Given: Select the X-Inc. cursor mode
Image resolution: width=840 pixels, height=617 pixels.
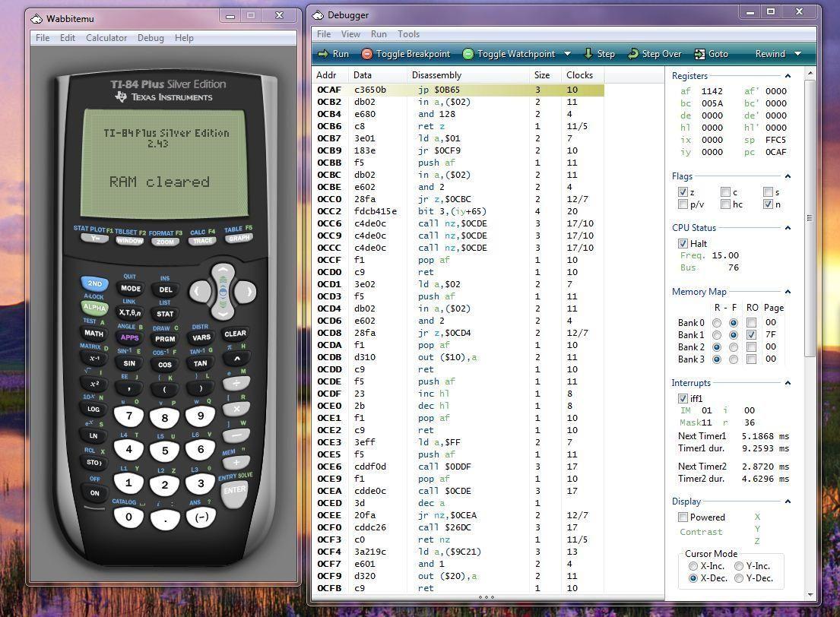Looking at the screenshot, I should pyautogui.click(x=693, y=566).
